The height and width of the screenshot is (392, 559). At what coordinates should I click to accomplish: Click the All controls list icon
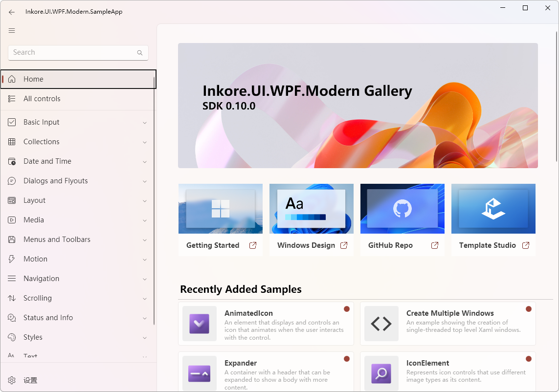tap(12, 99)
